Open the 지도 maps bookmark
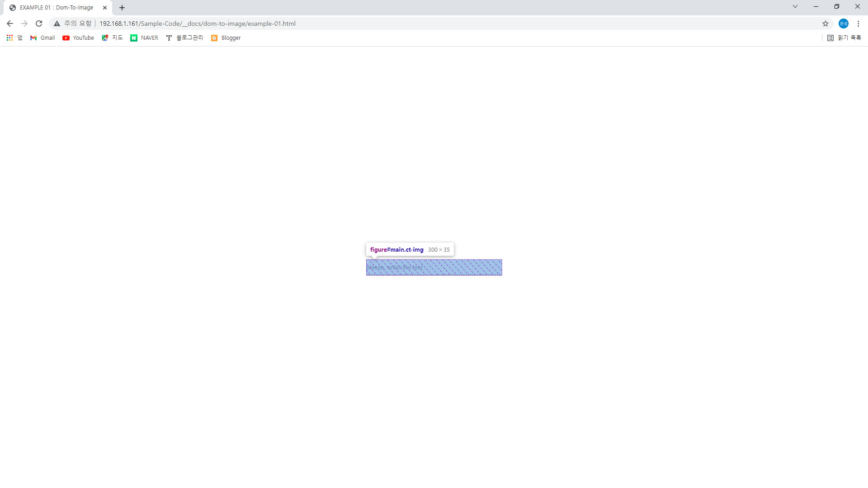 (112, 38)
